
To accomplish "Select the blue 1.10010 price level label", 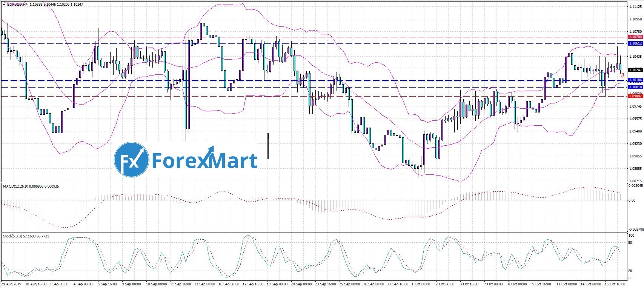I will [x=635, y=87].
